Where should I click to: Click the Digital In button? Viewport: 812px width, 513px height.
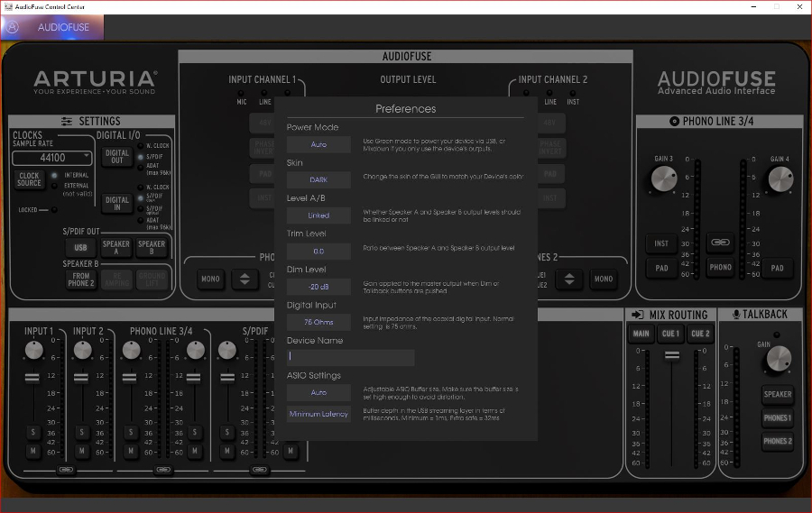tap(117, 203)
